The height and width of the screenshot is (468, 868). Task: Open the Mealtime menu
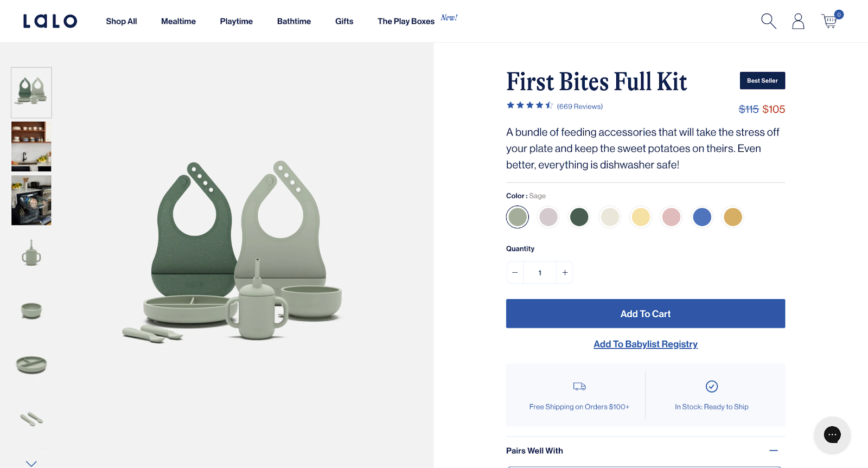coord(178,21)
